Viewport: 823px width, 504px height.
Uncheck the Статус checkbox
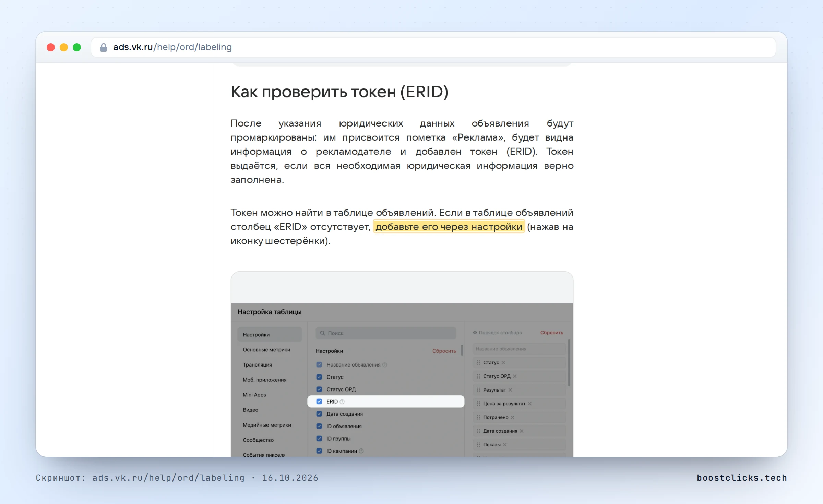point(319,377)
